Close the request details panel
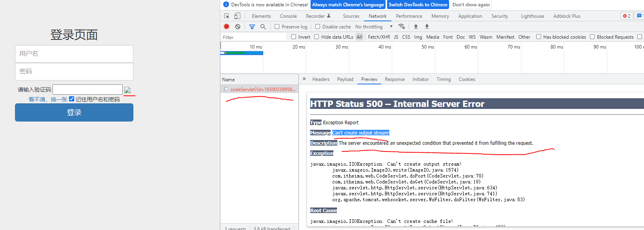Screen dimensions: 644x230 click(x=304, y=79)
